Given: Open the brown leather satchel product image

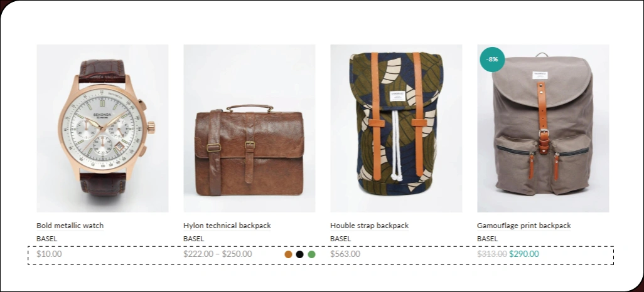Looking at the screenshot, I should click(249, 128).
